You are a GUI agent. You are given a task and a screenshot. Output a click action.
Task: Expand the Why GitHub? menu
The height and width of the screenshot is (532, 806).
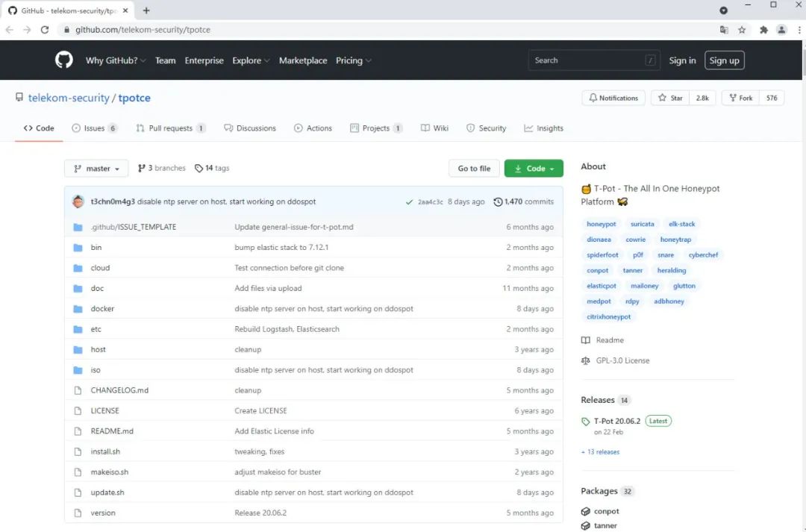116,60
